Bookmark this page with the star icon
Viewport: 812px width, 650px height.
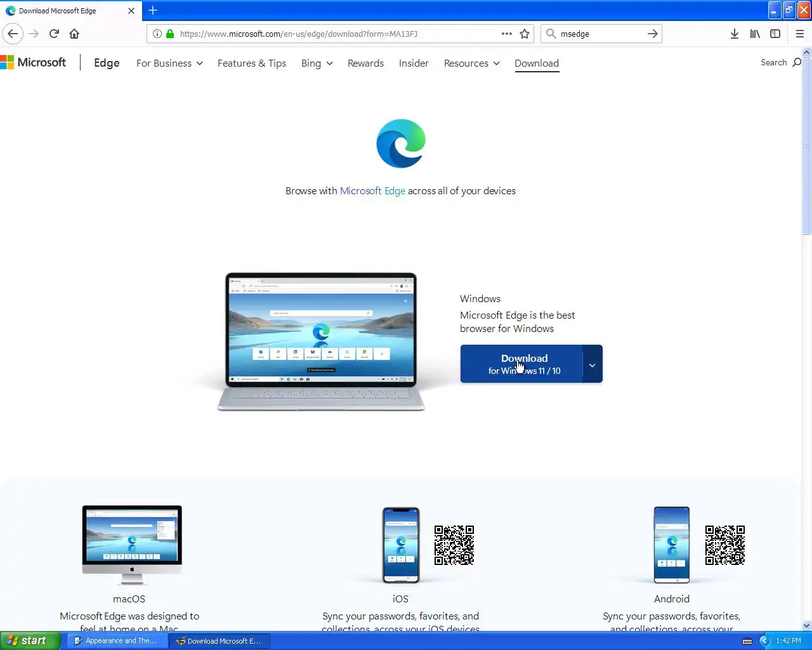click(x=525, y=34)
